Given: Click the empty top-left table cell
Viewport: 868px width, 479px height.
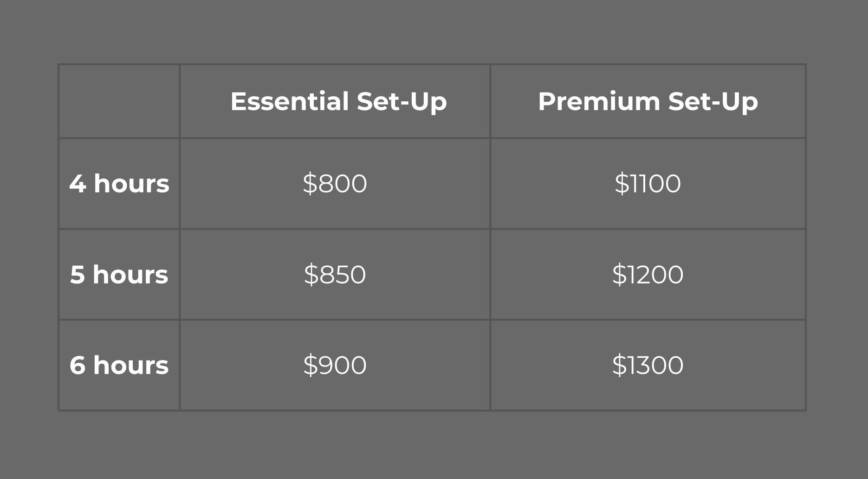Looking at the screenshot, I should [x=119, y=101].
